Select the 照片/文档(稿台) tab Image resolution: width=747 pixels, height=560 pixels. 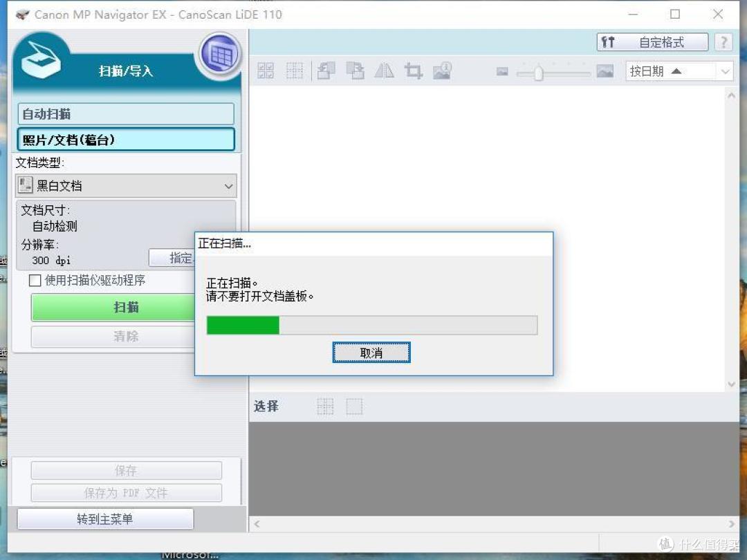click(x=126, y=140)
